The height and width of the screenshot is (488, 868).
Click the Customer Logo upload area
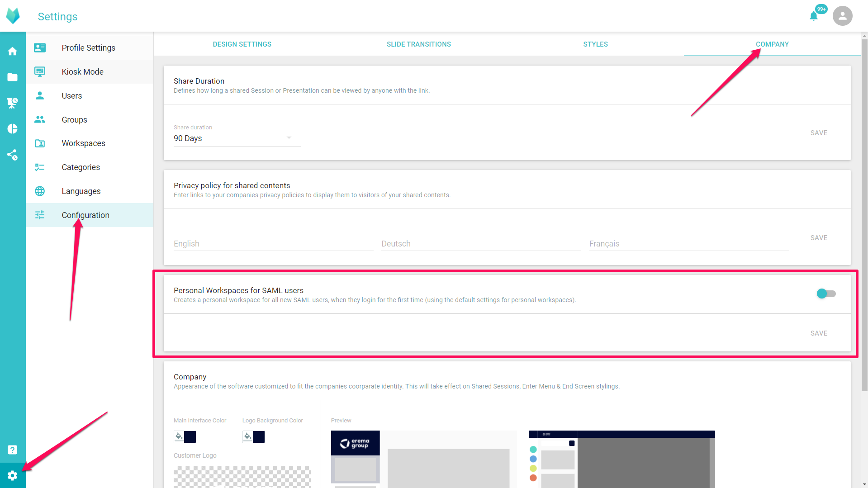(242, 477)
